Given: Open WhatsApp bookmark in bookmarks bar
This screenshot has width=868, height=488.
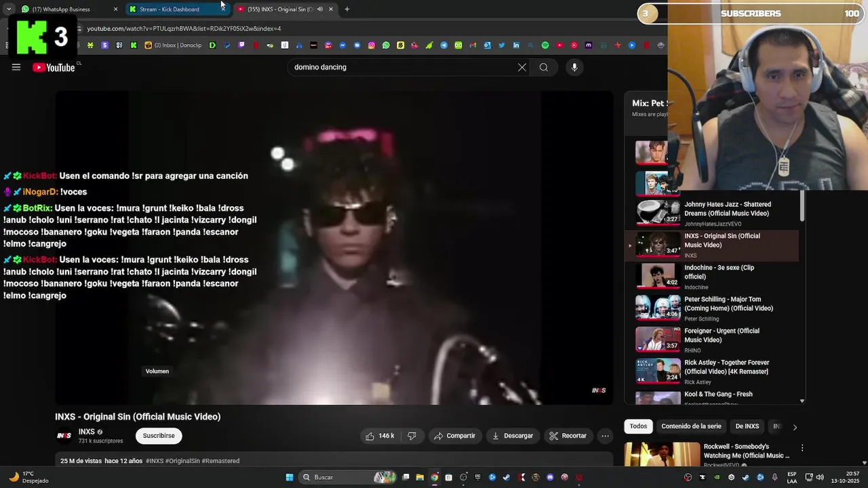Looking at the screenshot, I should 386,45.
